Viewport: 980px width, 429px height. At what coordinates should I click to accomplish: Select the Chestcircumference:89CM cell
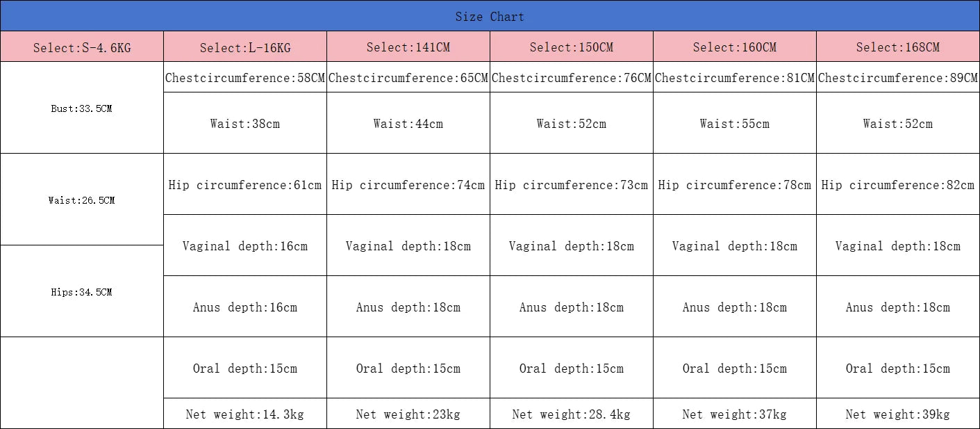[x=898, y=78]
